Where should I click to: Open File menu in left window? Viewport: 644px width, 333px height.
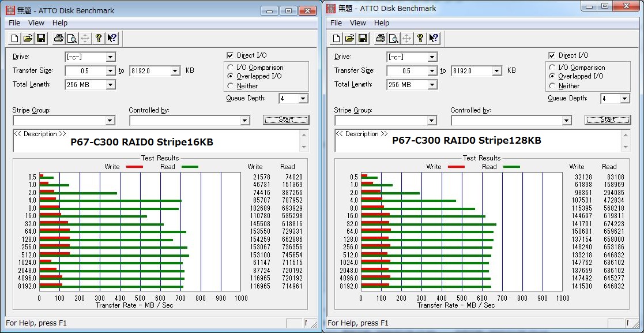(x=14, y=23)
